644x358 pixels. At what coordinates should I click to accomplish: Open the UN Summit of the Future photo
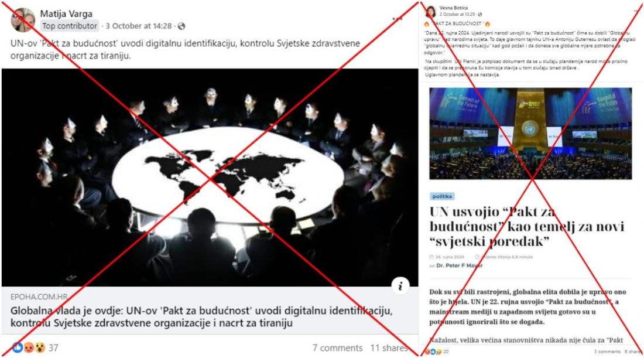[x=530, y=134]
